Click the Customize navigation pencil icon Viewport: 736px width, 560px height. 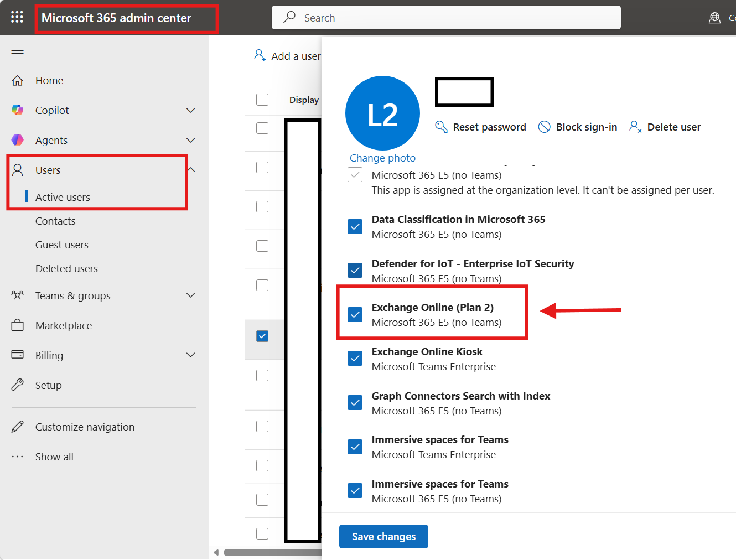[18, 427]
